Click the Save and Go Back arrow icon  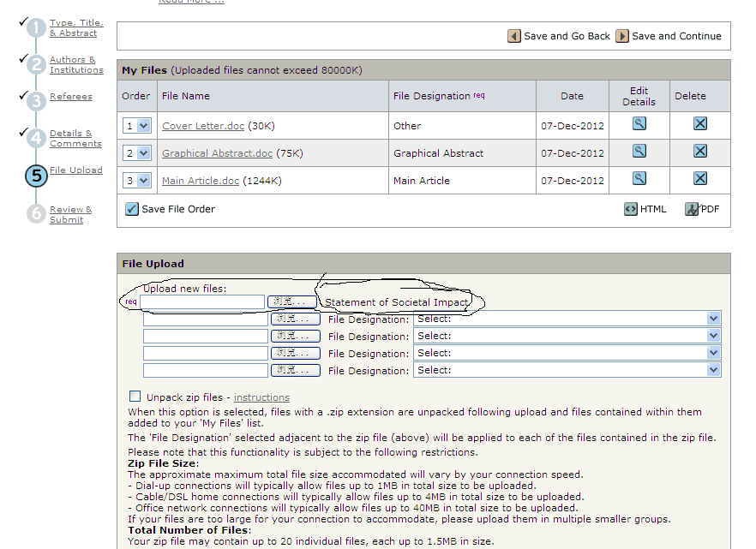tap(514, 36)
